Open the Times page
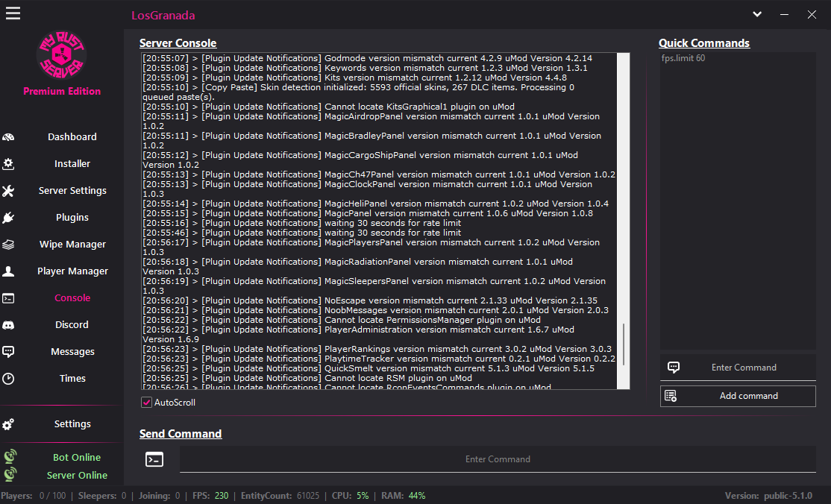Screen dimensions: 831x504 click(72, 379)
